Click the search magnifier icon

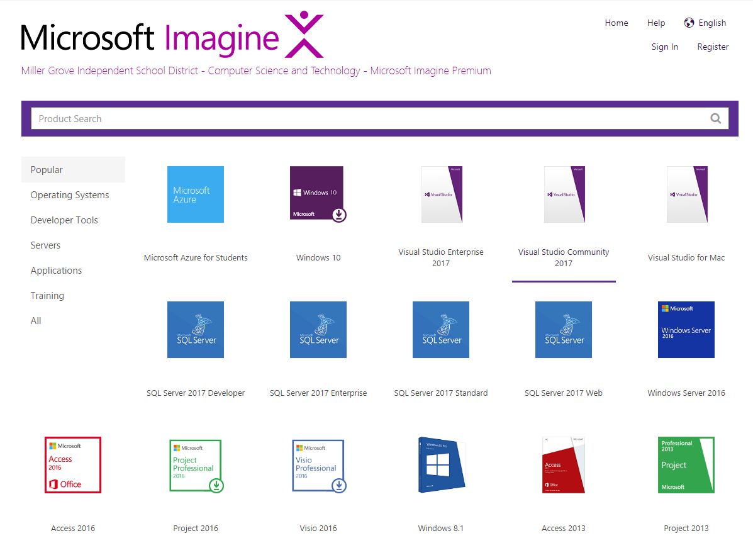coord(715,119)
